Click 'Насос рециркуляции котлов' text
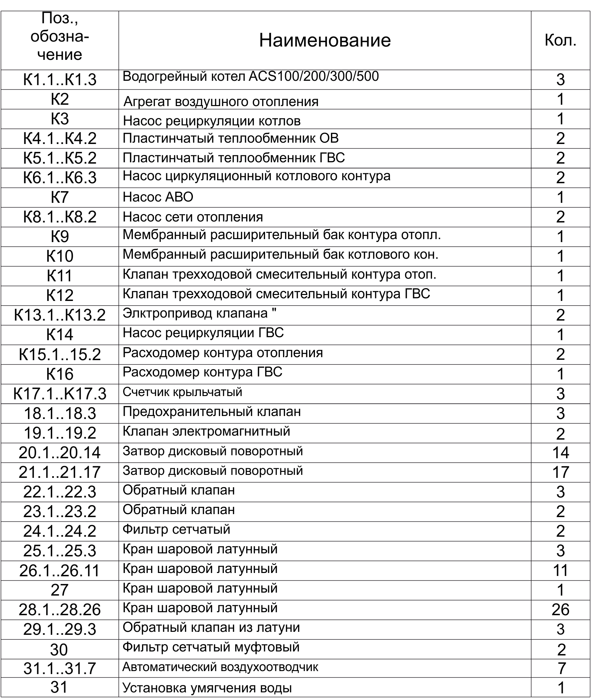592x700 pixels. point(212,121)
